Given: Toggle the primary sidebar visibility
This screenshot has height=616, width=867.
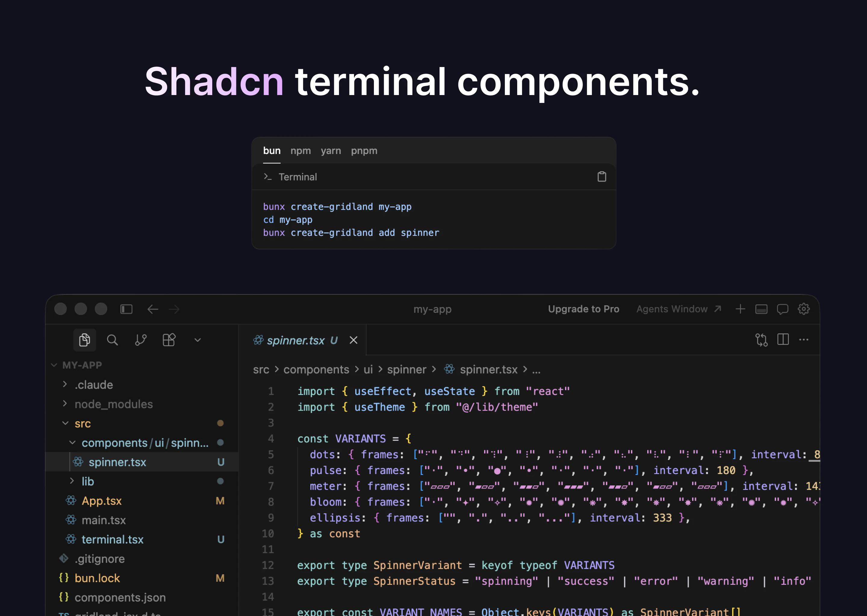Looking at the screenshot, I should click(126, 309).
